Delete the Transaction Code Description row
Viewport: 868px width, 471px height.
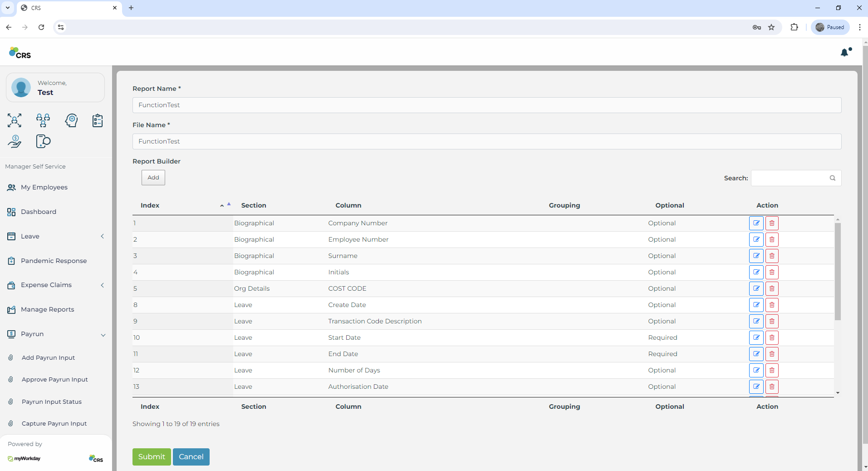click(772, 321)
